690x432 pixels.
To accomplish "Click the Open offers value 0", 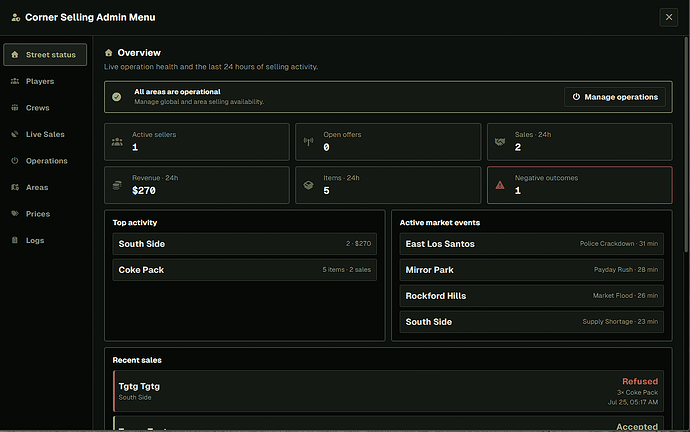I will [x=326, y=147].
